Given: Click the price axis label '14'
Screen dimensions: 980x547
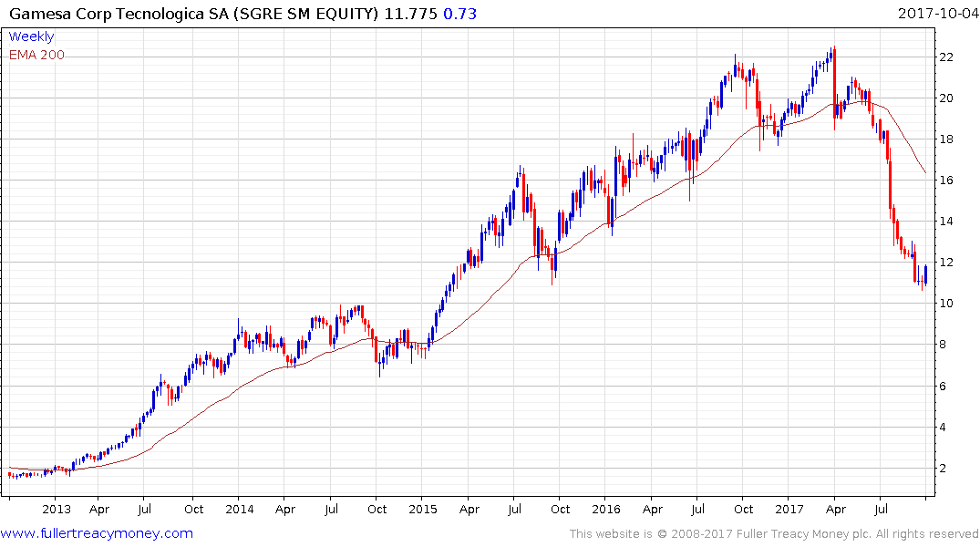Looking at the screenshot, I should coord(946,221).
